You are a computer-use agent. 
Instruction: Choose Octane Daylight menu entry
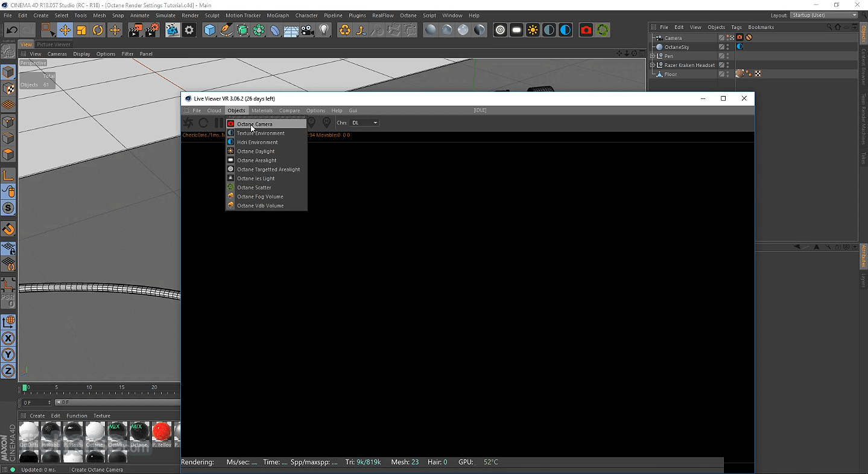point(266,151)
